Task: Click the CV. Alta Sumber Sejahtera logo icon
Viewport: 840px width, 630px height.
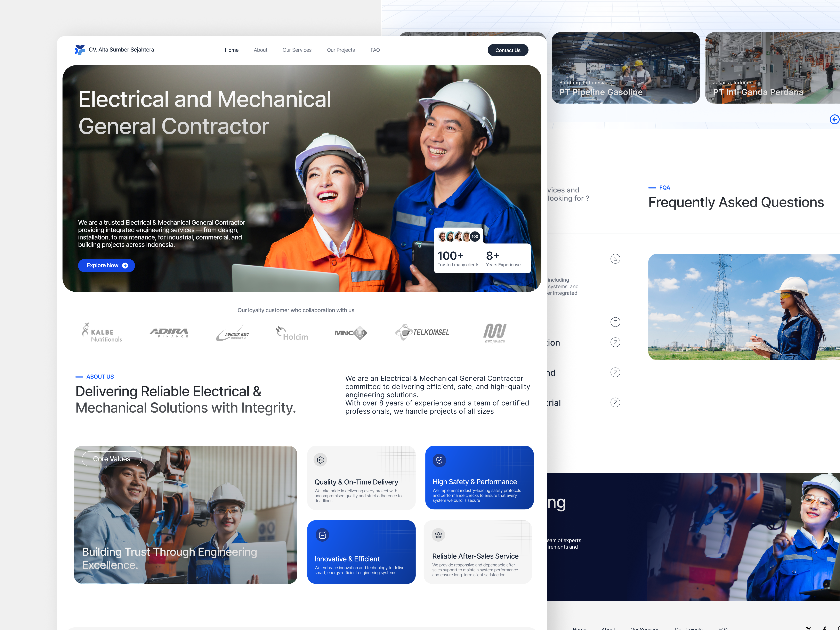Action: coord(80,49)
